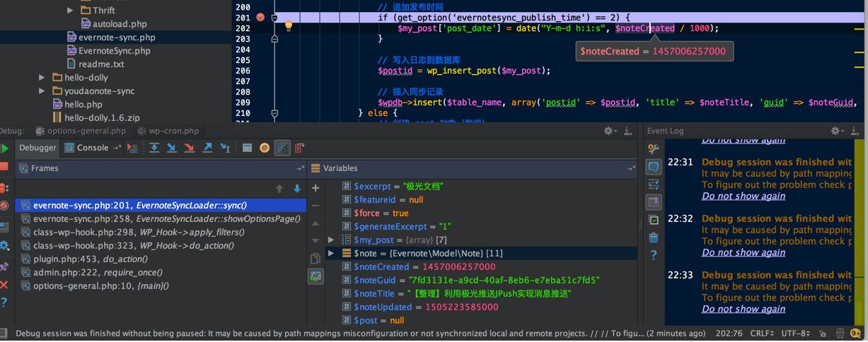Click 22:31 Do not show again link
This screenshot has height=342, width=868.
pos(743,196)
